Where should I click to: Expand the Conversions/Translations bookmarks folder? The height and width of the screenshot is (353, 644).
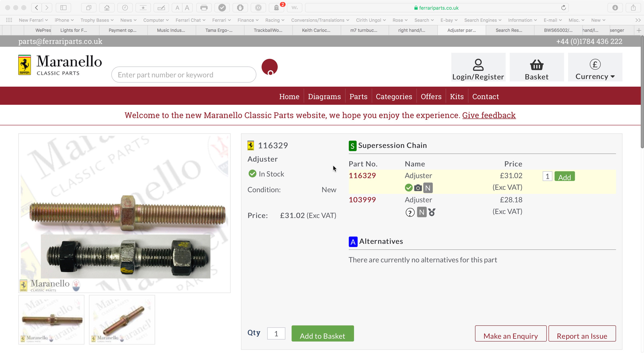[320, 20]
